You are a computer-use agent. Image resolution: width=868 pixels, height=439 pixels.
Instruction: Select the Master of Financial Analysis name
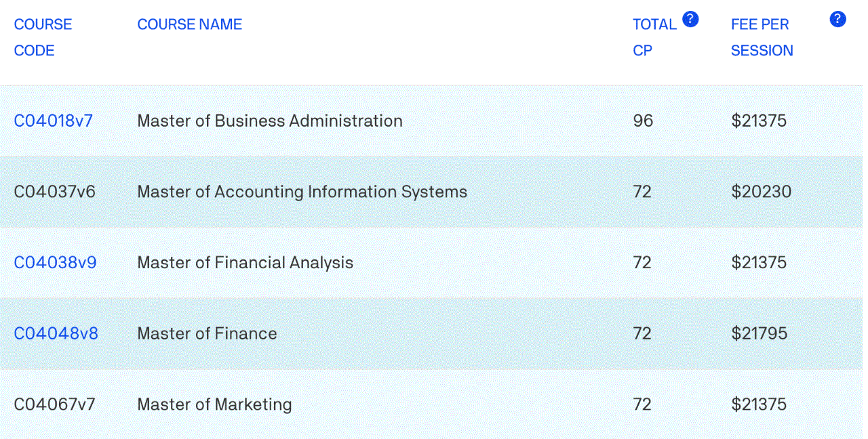[x=245, y=263]
